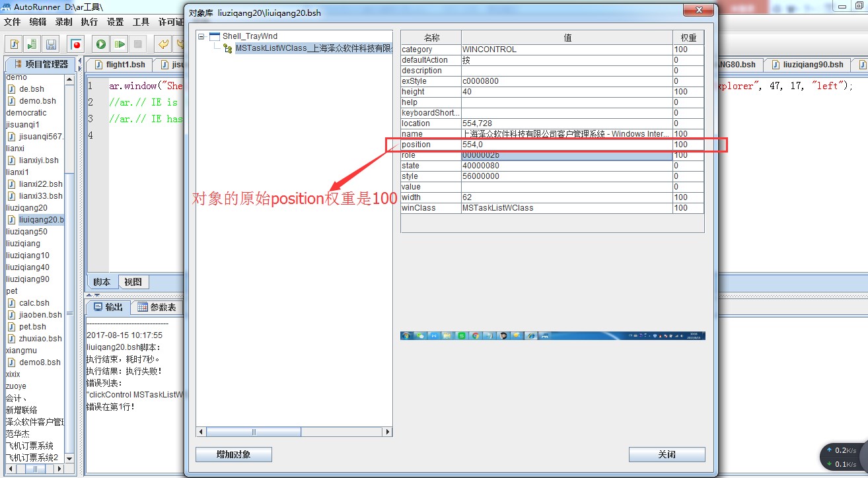Screen dimensions: 868x478
Task: Switch to the flight1.bsh editor tab
Action: click(119, 65)
